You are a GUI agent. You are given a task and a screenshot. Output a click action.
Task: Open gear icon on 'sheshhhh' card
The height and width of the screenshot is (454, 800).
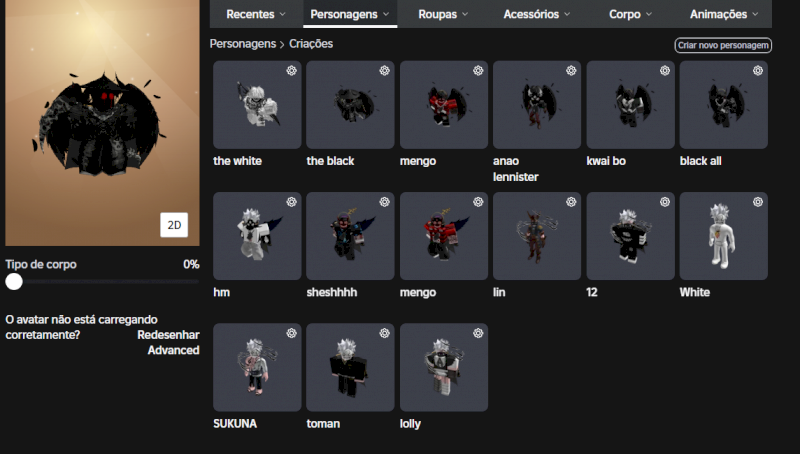pyautogui.click(x=385, y=202)
